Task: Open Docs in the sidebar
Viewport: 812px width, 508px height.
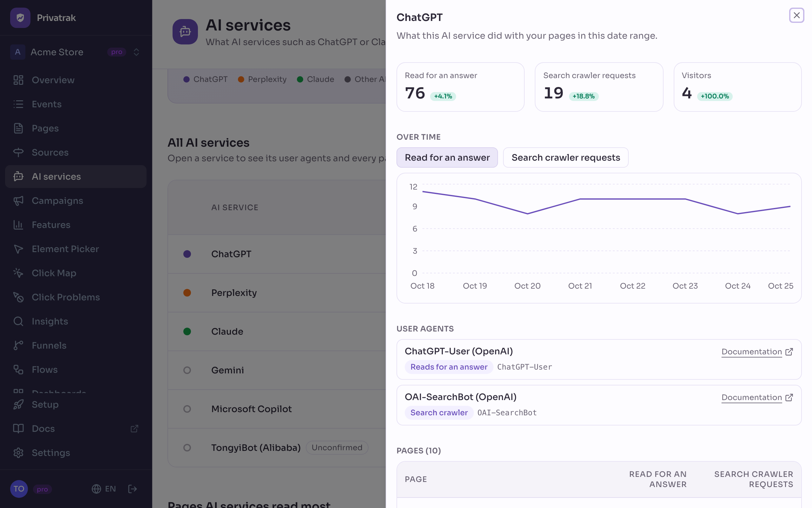Action: pos(76,429)
